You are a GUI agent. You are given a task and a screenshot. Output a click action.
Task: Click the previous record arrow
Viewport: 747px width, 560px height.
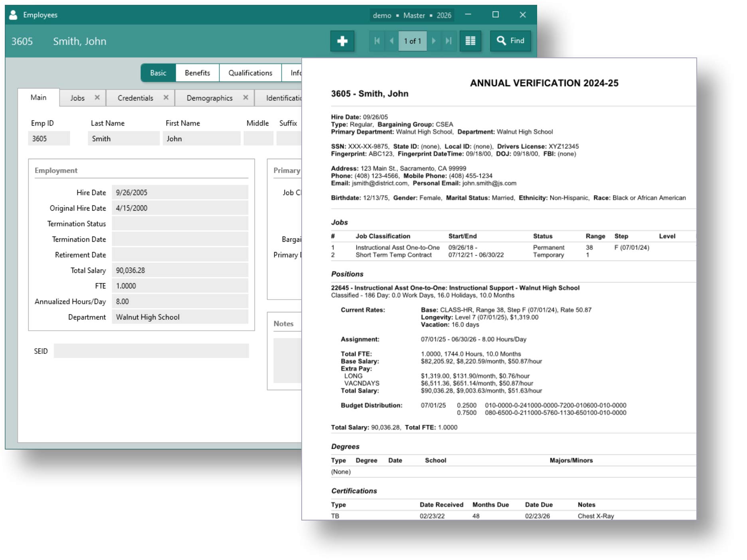tap(391, 41)
